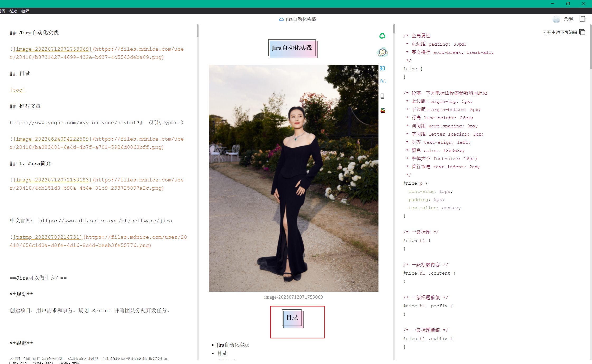Click the image-20230712071158183 link in editor
Screen dimensions: 592x364
(52, 180)
